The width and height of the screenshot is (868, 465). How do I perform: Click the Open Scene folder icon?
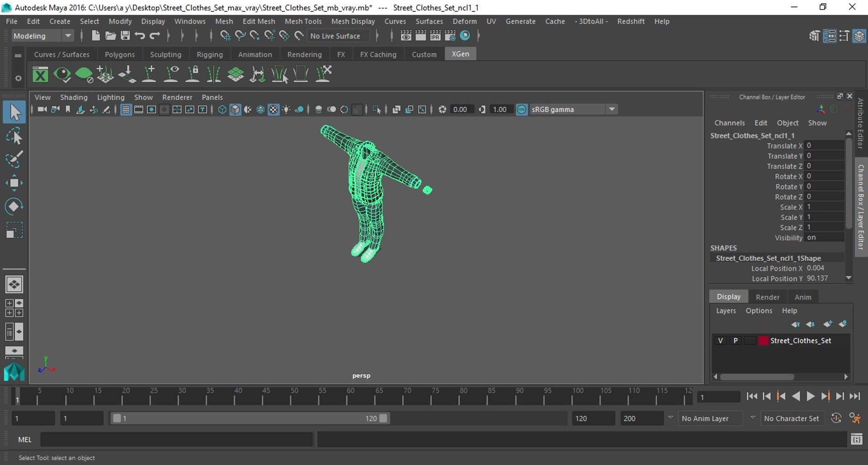pyautogui.click(x=110, y=36)
